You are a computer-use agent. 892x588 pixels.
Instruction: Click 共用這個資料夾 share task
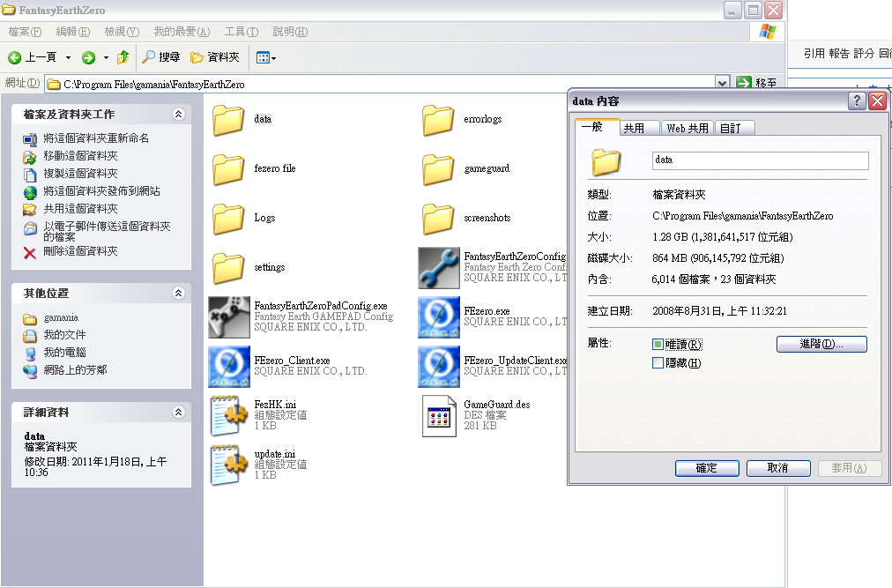81,209
